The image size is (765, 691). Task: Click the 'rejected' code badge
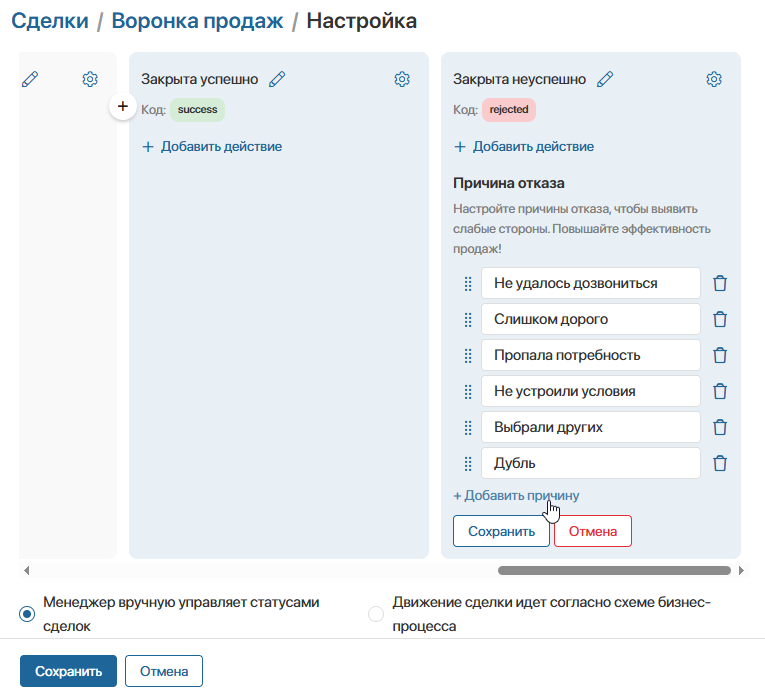[509, 110]
